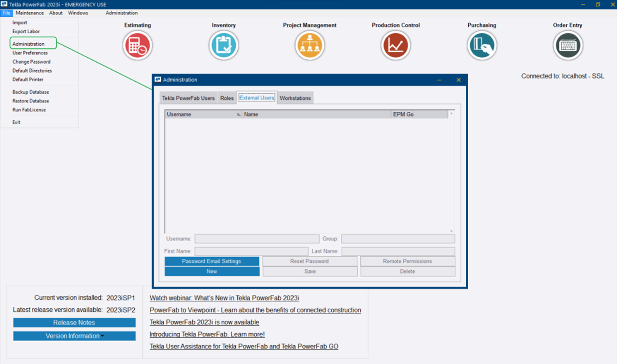Click the EPM Go column header
617x364 pixels.
click(x=419, y=114)
